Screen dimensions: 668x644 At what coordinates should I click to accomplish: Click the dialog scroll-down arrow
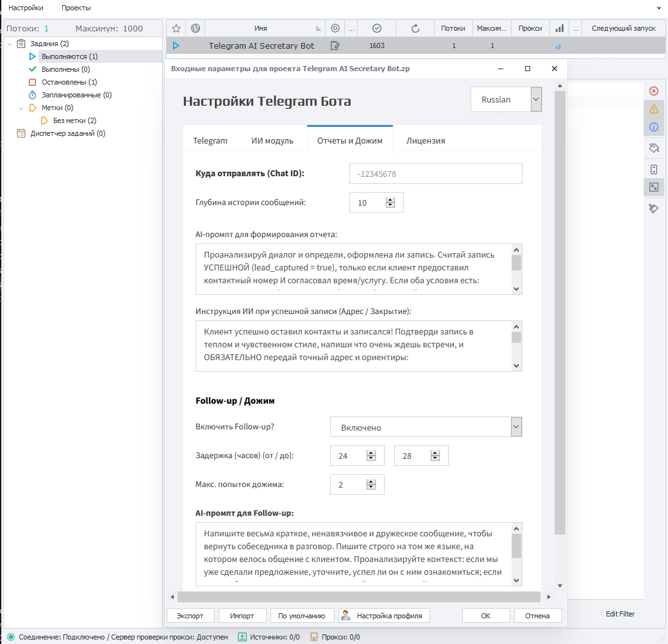[x=560, y=586]
